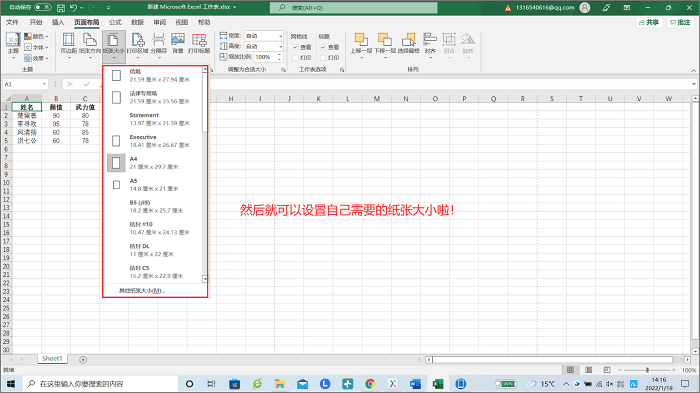
Task: Expand the Width (宽度) dropdown
Action: pyautogui.click(x=280, y=36)
